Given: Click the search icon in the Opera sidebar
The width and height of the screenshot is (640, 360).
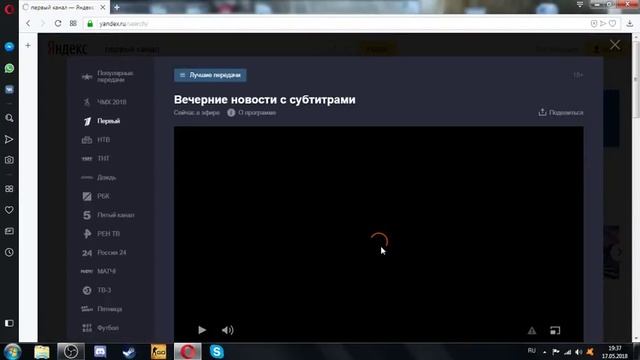Looking at the screenshot, I should 9,118.
